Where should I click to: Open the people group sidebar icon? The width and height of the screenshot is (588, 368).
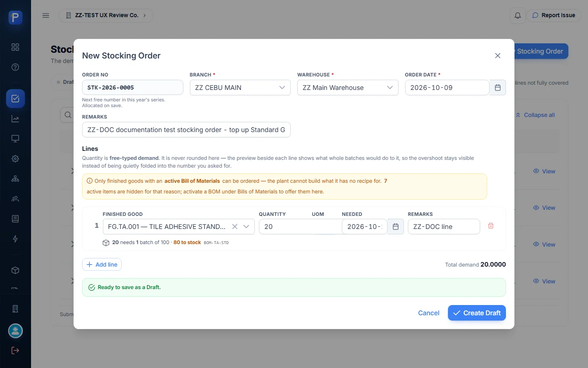15,199
